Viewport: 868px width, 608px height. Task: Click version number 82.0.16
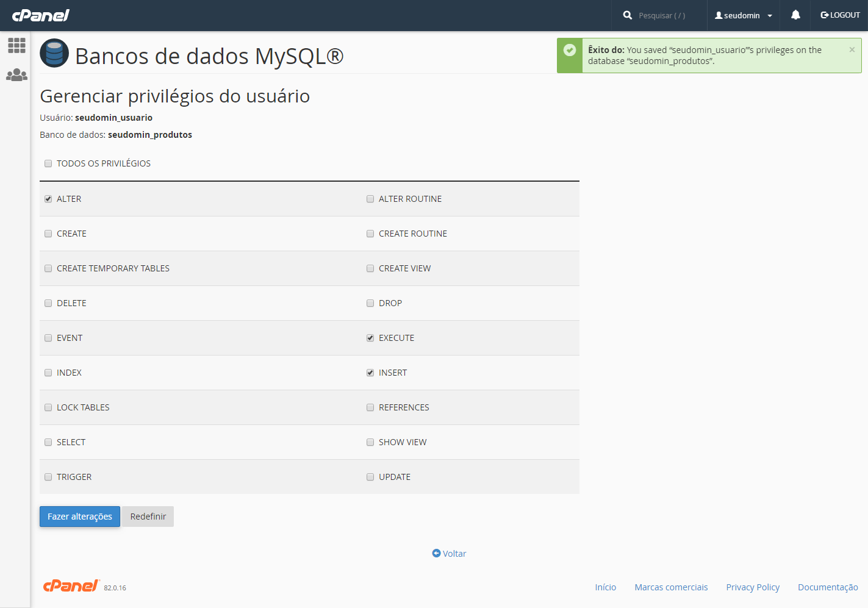(115, 588)
